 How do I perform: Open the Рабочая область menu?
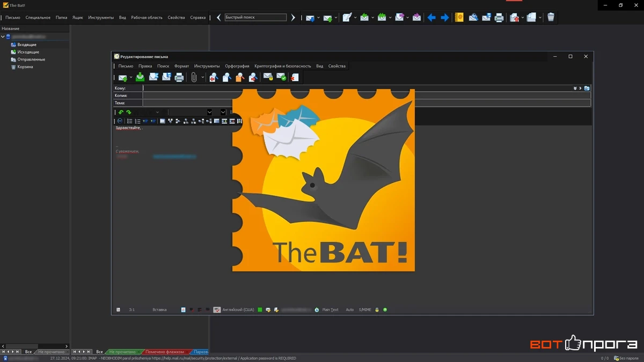pyautogui.click(x=147, y=18)
